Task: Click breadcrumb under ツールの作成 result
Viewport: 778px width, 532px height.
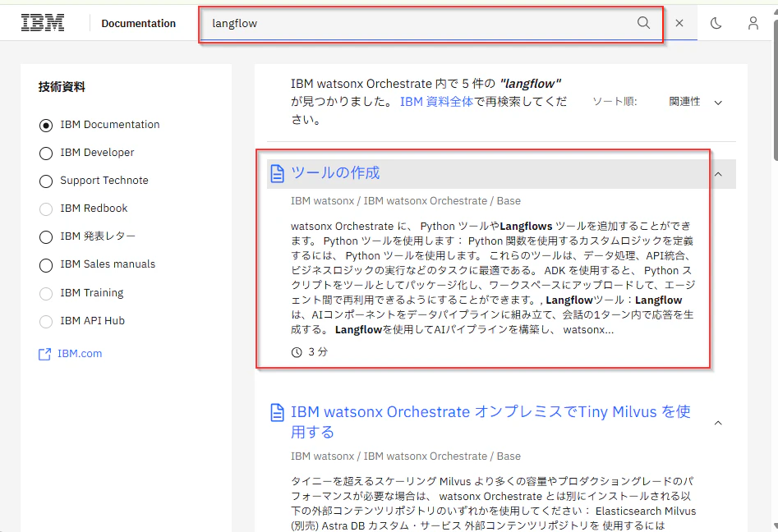Action: pos(406,201)
